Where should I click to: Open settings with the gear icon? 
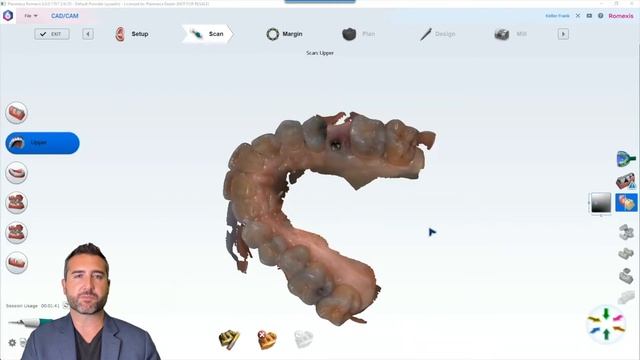coord(12,343)
